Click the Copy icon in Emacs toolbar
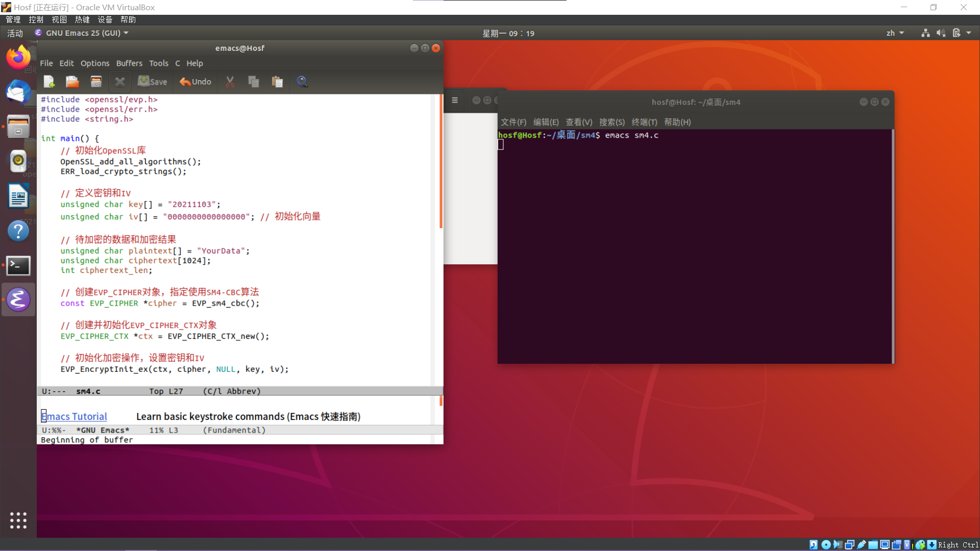 [x=254, y=82]
